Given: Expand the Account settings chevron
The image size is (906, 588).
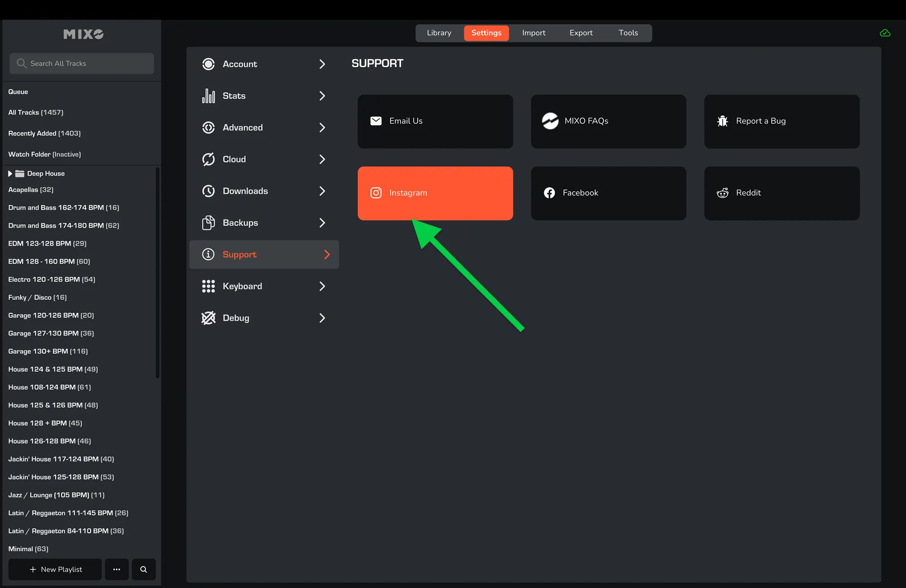Looking at the screenshot, I should coord(322,64).
